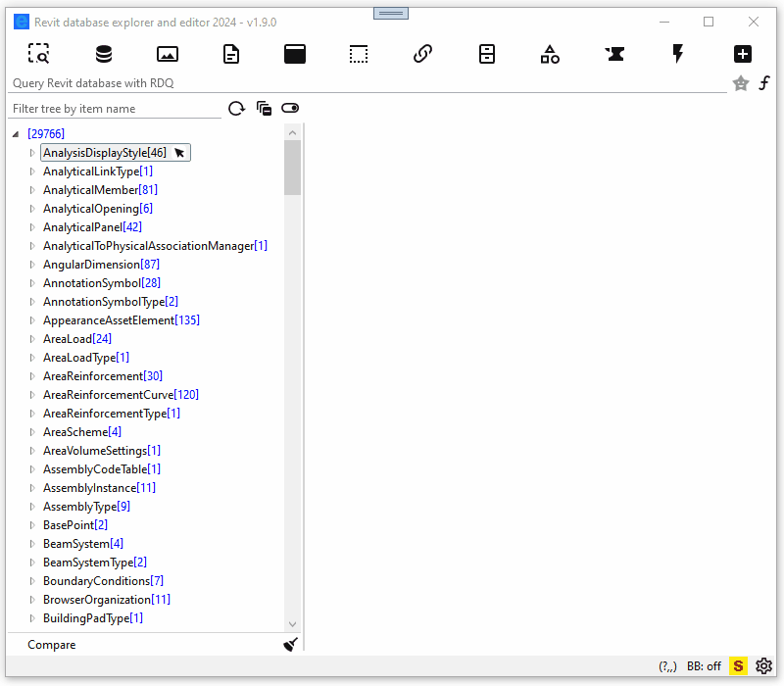
Task: Click the tree vertical scrollbar thumb
Action: [292, 168]
